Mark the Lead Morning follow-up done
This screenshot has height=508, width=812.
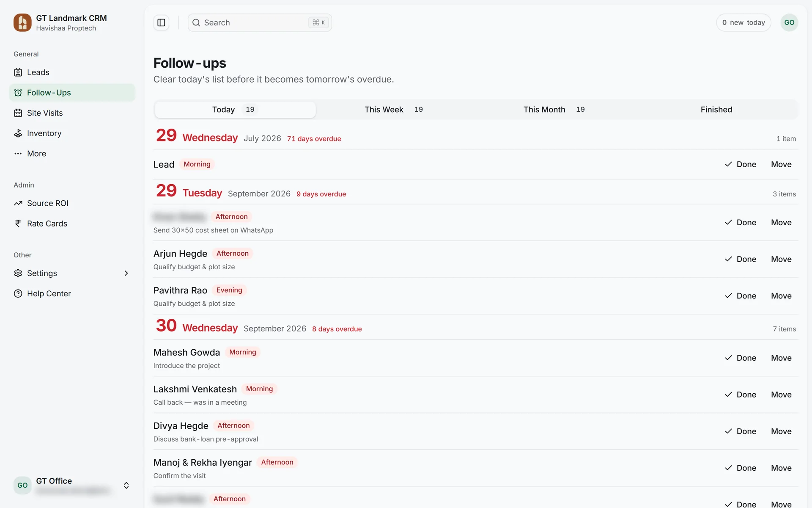click(741, 164)
